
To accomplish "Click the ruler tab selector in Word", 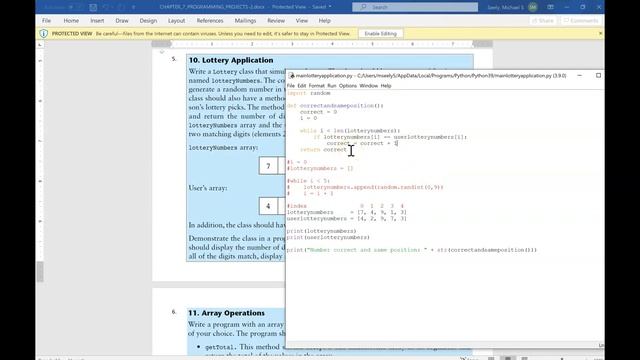I will pos(40,44).
